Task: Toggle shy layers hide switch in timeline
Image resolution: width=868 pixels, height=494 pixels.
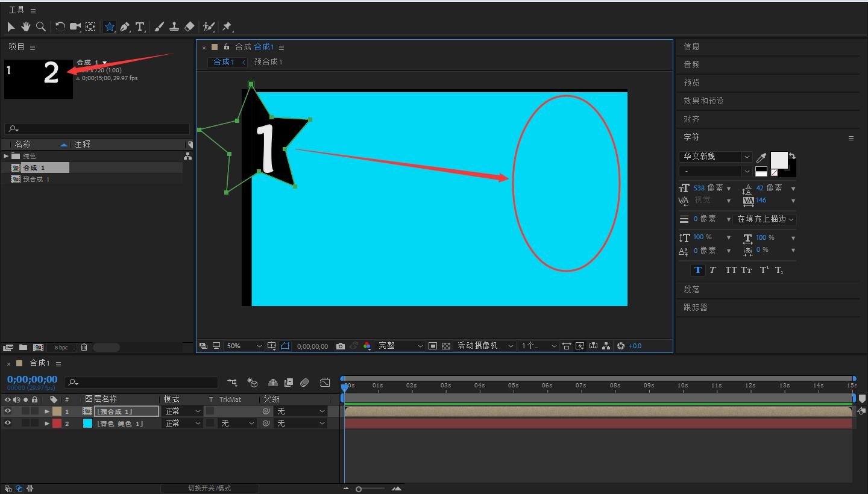Action: click(272, 383)
